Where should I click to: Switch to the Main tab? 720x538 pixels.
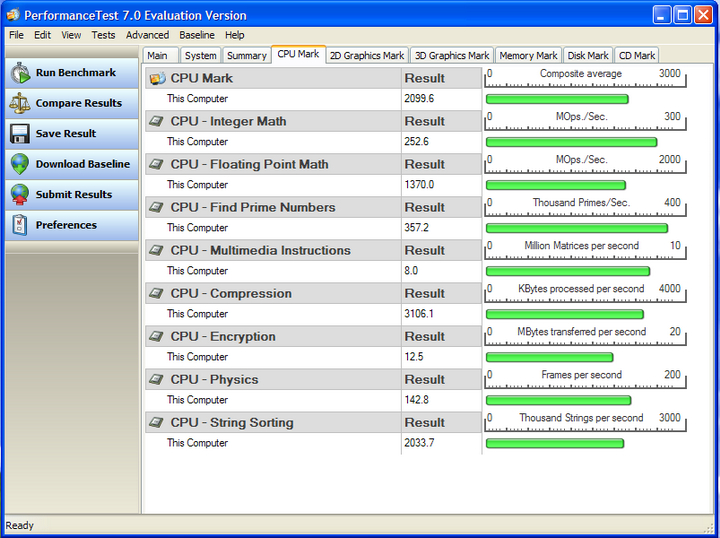click(x=161, y=56)
